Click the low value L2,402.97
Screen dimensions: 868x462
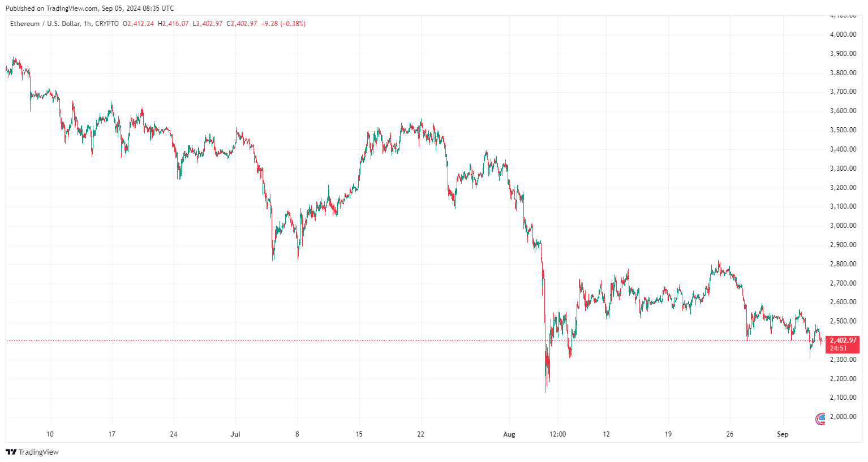pos(208,24)
